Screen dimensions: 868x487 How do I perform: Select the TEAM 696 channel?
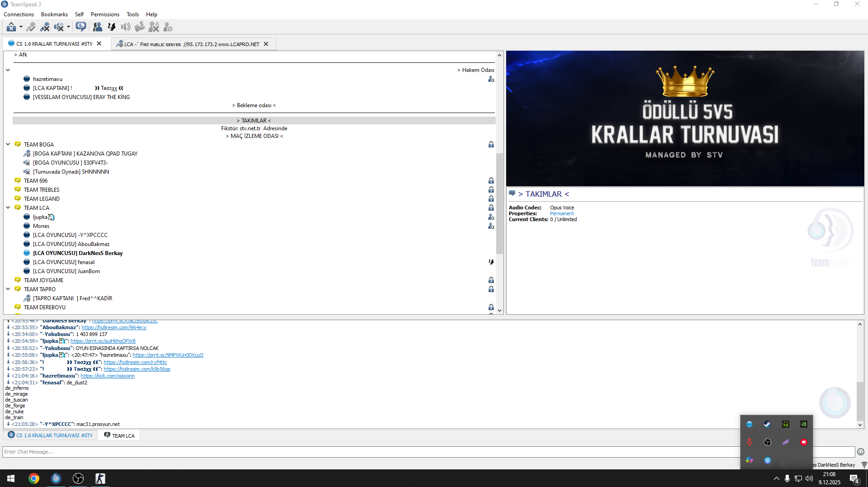[x=36, y=181]
